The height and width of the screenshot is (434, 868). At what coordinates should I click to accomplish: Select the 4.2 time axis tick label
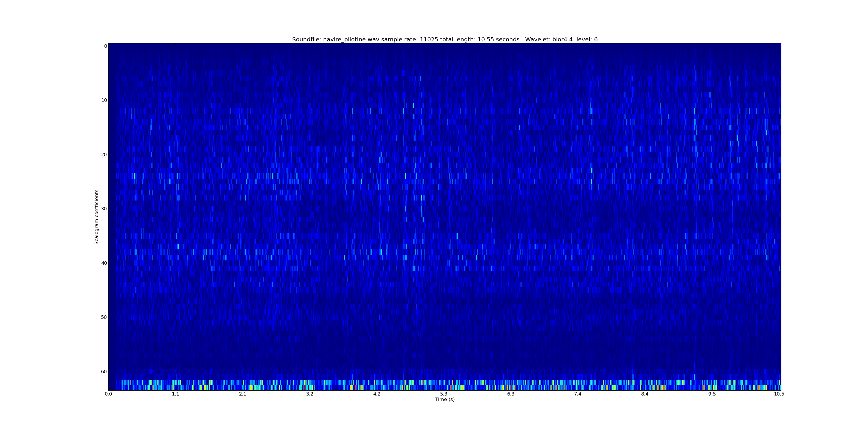(376, 394)
